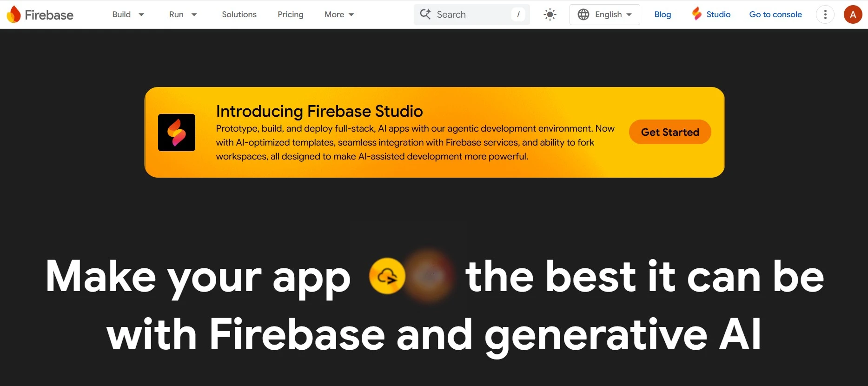Image resolution: width=868 pixels, height=386 pixels.
Task: Click the globe icon in language selector
Action: pos(583,14)
